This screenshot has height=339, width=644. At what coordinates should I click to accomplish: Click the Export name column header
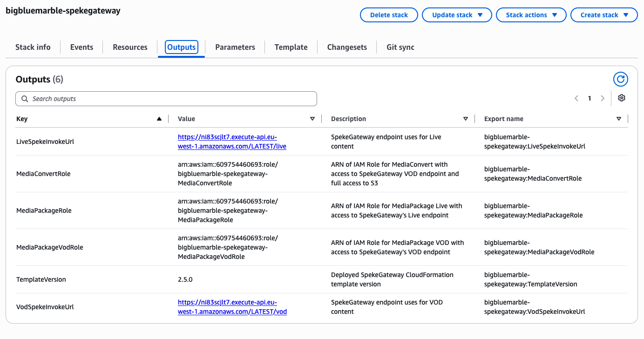504,119
